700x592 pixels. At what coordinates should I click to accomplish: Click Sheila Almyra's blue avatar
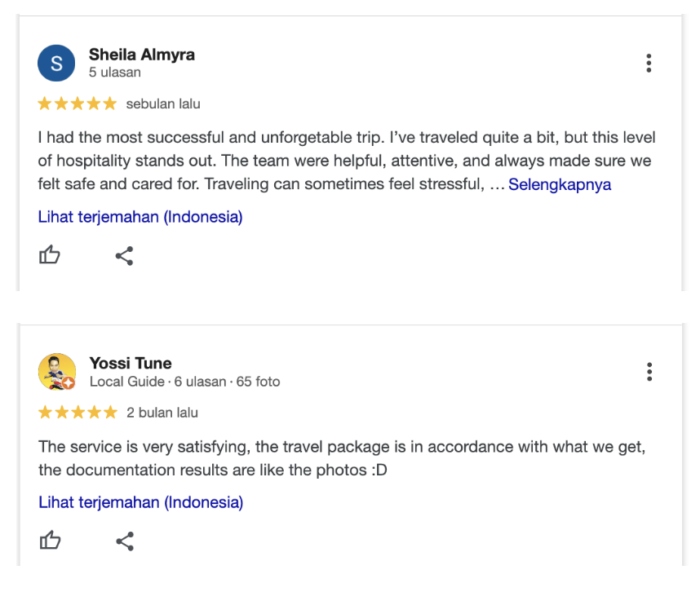pos(56,64)
